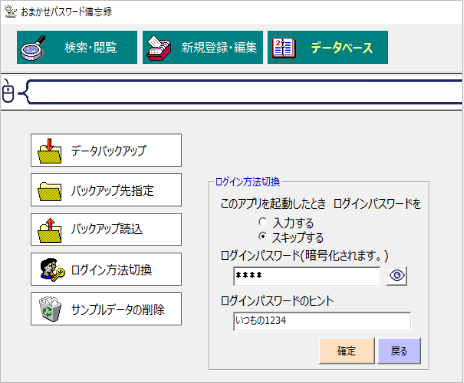Go back with the 戻る button
Viewport: 464px width, 383px height.
click(399, 351)
